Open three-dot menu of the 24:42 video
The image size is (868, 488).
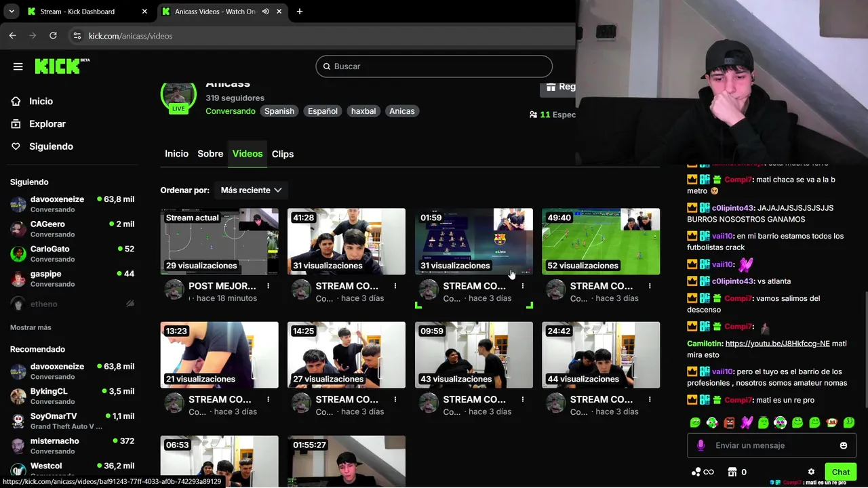650,399
